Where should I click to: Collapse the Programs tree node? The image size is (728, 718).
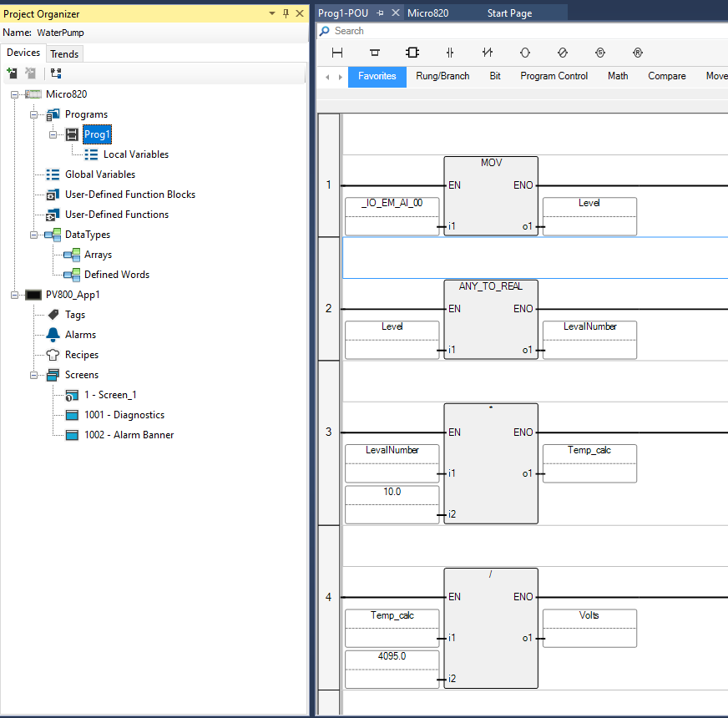34,114
